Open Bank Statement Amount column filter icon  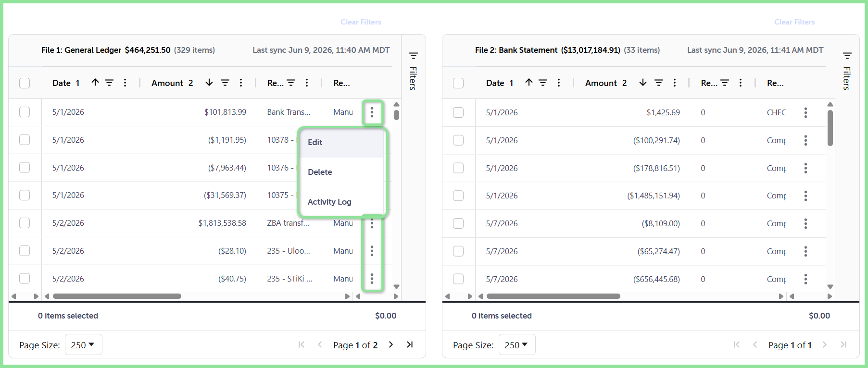[x=659, y=83]
